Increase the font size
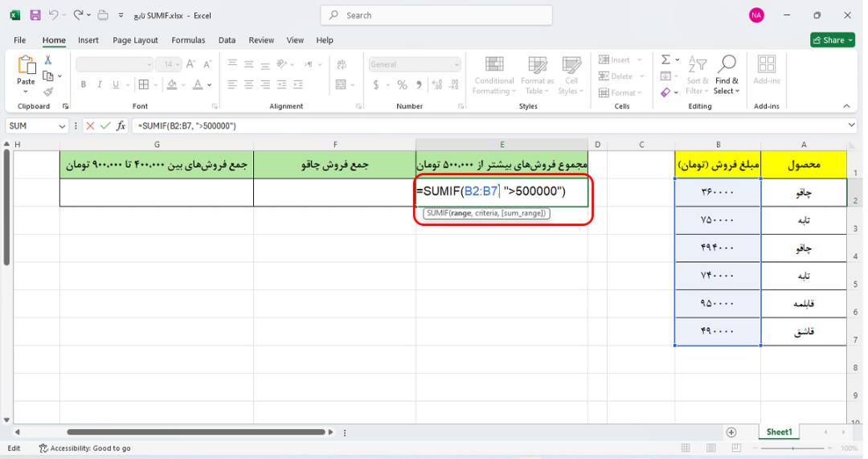868x459 pixels. click(x=190, y=64)
